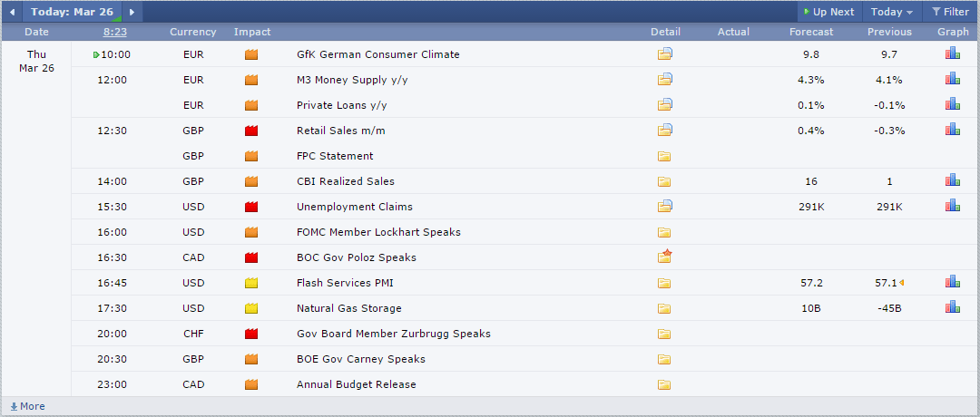Viewport: 980px width, 417px height.
Task: Click the orange impact icon for Annual Budget Release
Action: (x=251, y=384)
